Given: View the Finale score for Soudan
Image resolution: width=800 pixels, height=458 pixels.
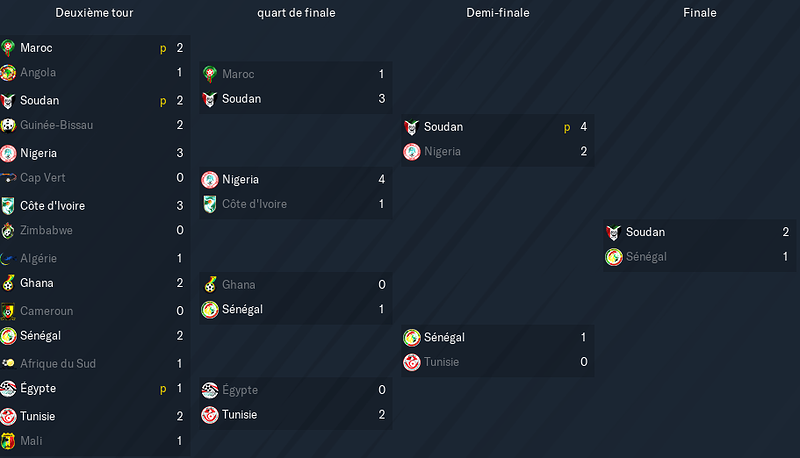Looking at the screenshot, I should (786, 232).
